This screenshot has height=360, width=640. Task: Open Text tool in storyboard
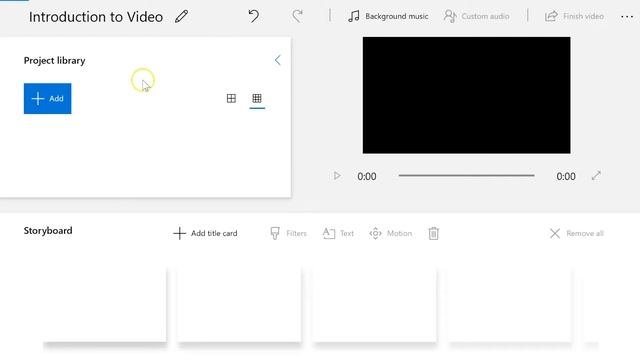pos(338,233)
